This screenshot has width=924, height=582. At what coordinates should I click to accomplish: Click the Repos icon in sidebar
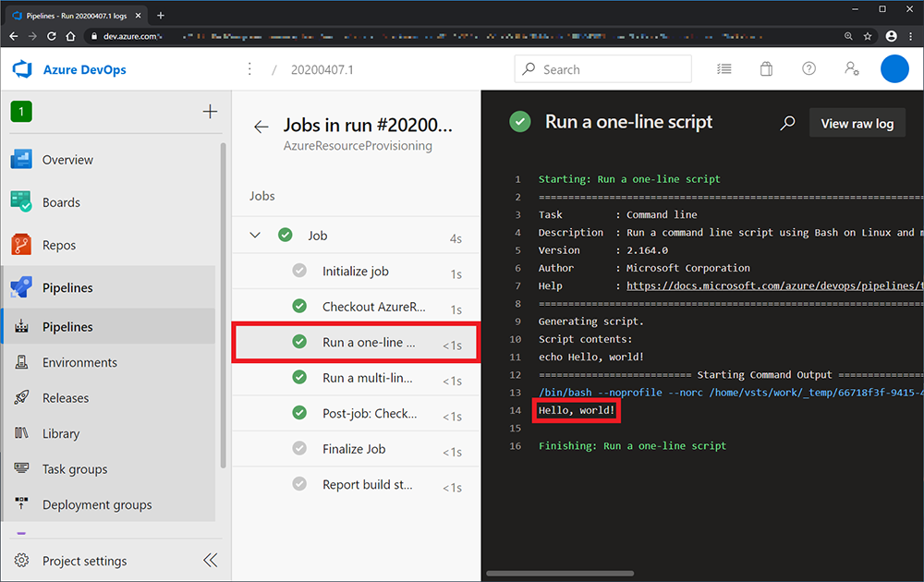pyautogui.click(x=21, y=245)
